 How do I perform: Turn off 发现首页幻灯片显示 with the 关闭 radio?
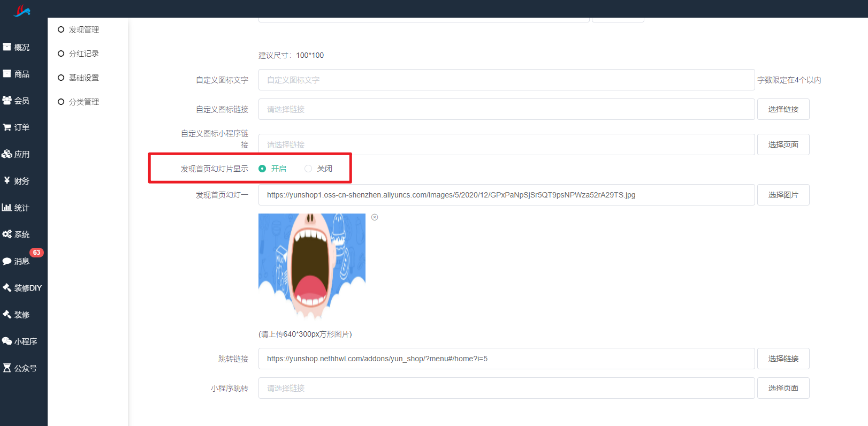click(308, 169)
